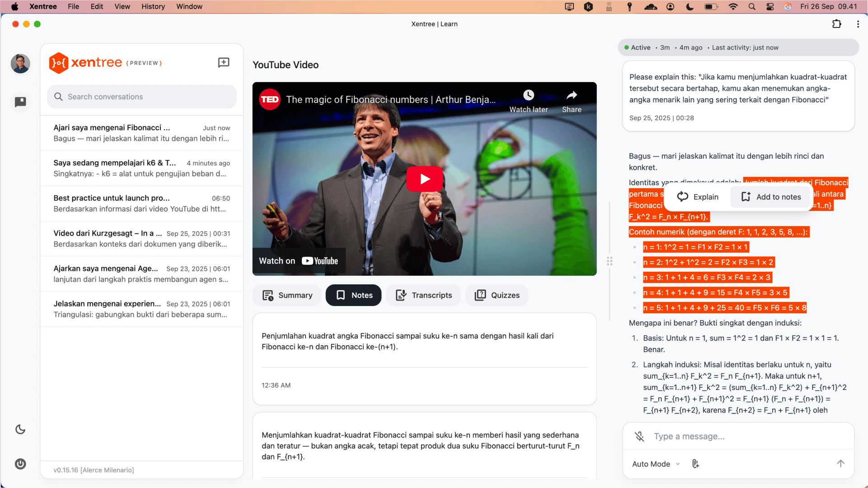Click Share arrow on video
Screen dimensions: 868x488
[x=572, y=96]
